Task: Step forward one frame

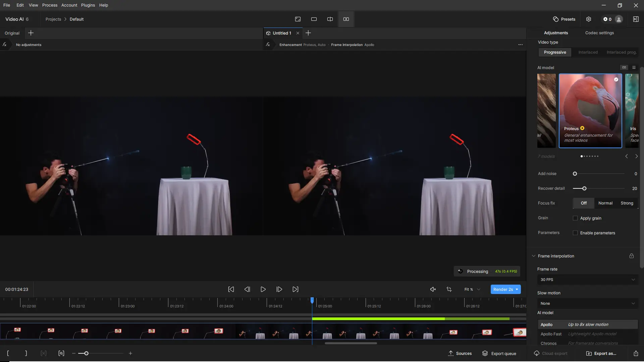Action: click(x=279, y=289)
